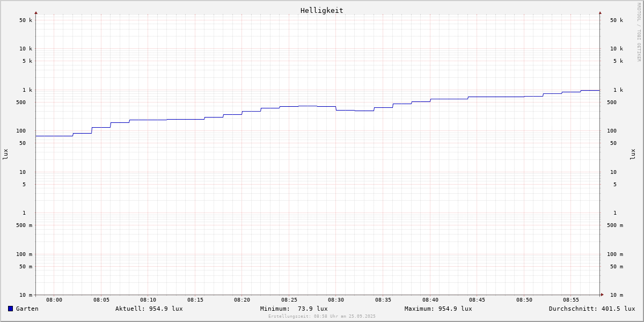Click the left vertical lux axis title
This screenshot has width=644, height=322.
[x=5, y=154]
